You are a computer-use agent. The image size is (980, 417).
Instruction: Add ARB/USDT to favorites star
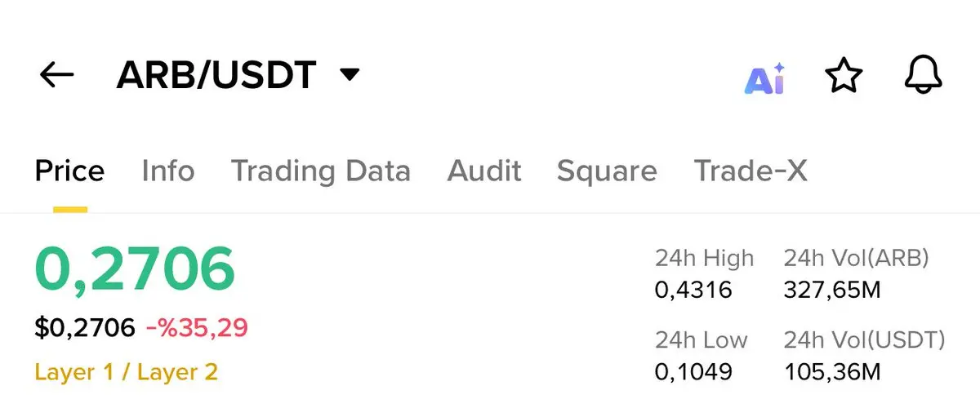[844, 76]
